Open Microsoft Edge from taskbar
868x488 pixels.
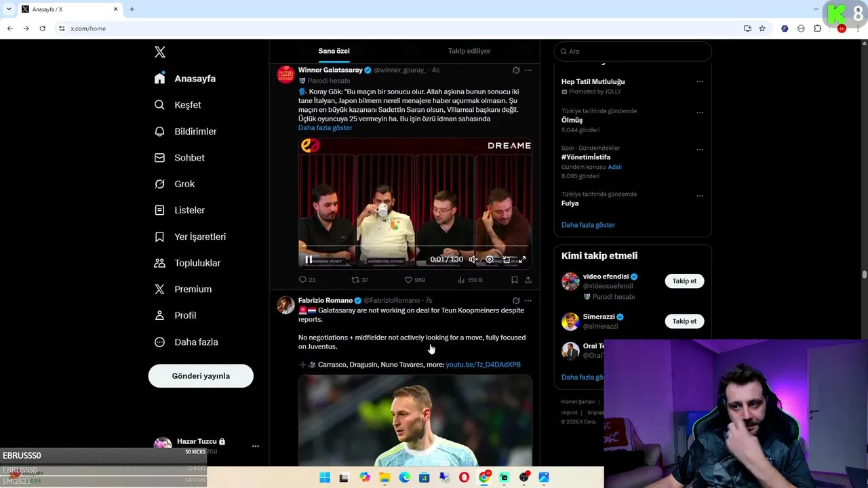tap(405, 478)
